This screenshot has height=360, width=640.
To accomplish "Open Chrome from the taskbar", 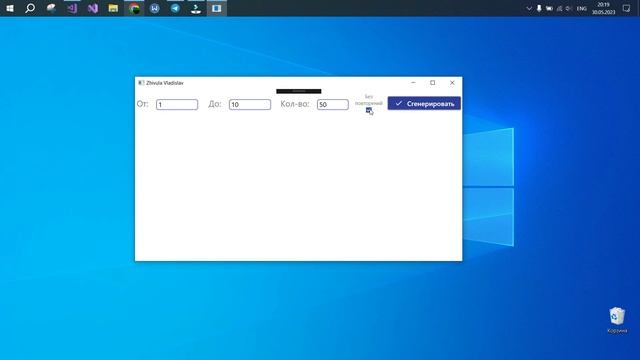I will tap(134, 8).
